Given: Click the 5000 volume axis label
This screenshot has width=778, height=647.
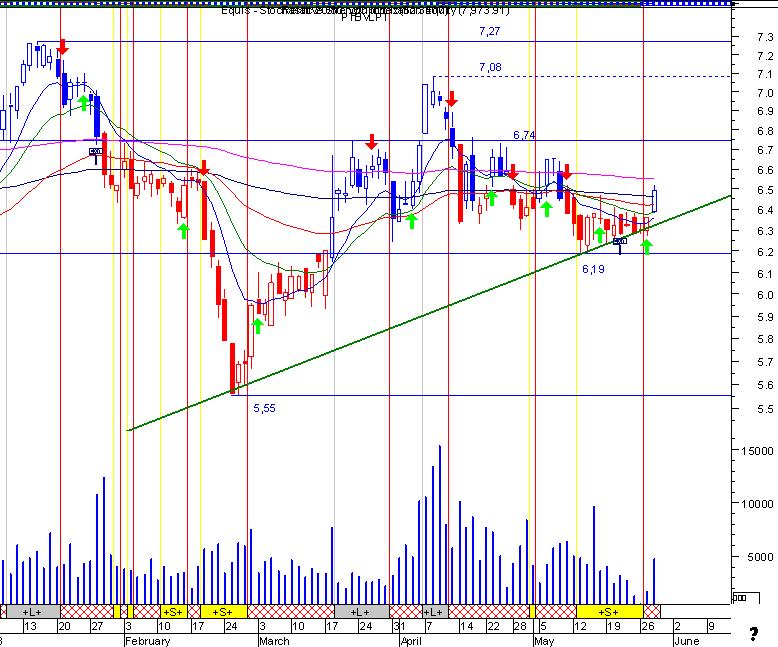Looking at the screenshot, I should (760, 557).
